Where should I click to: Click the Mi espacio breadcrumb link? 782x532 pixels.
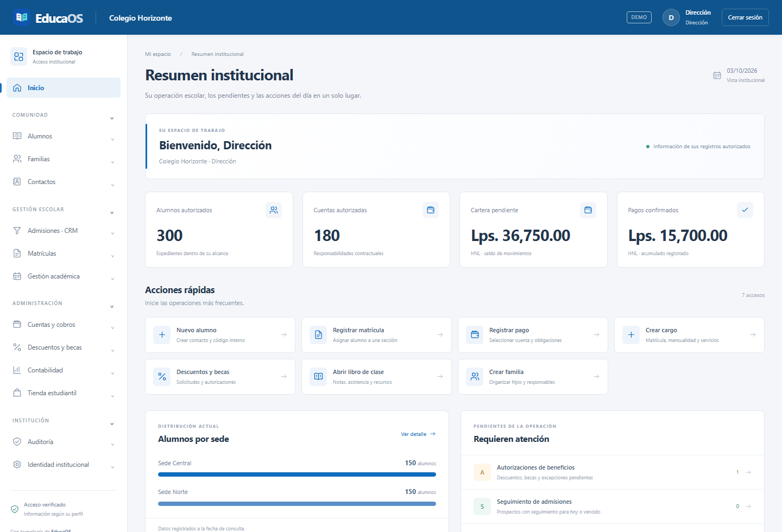point(158,54)
